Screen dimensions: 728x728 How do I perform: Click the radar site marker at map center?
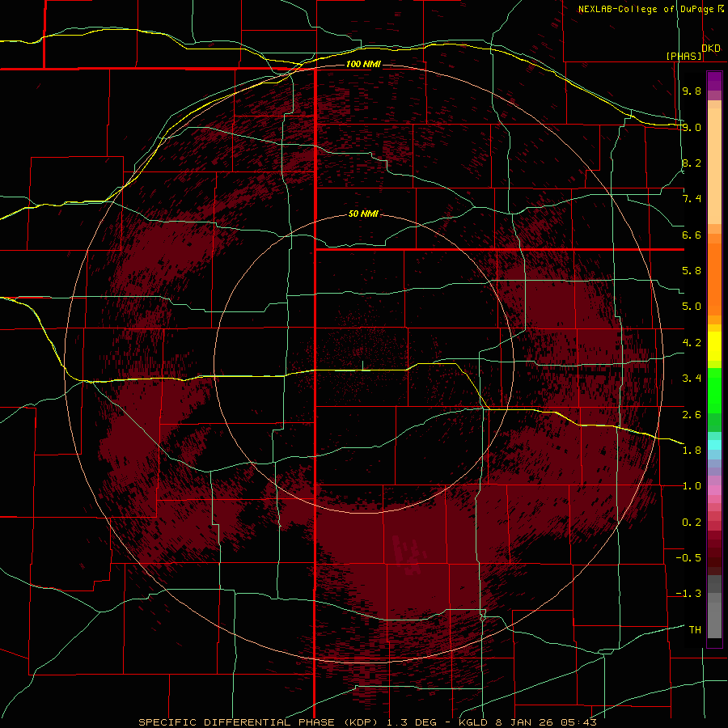point(362,366)
